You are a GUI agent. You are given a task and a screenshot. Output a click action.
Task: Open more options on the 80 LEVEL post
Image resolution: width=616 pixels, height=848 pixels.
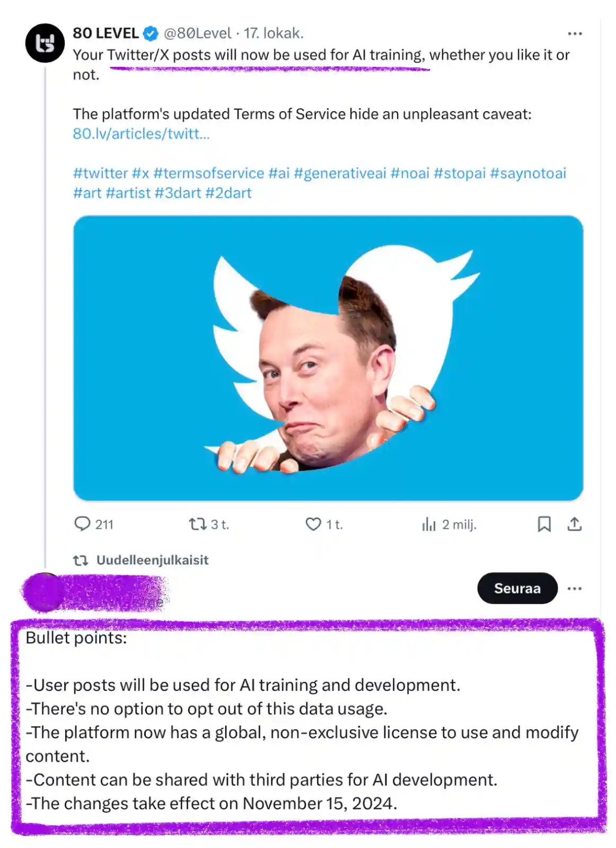point(575,33)
